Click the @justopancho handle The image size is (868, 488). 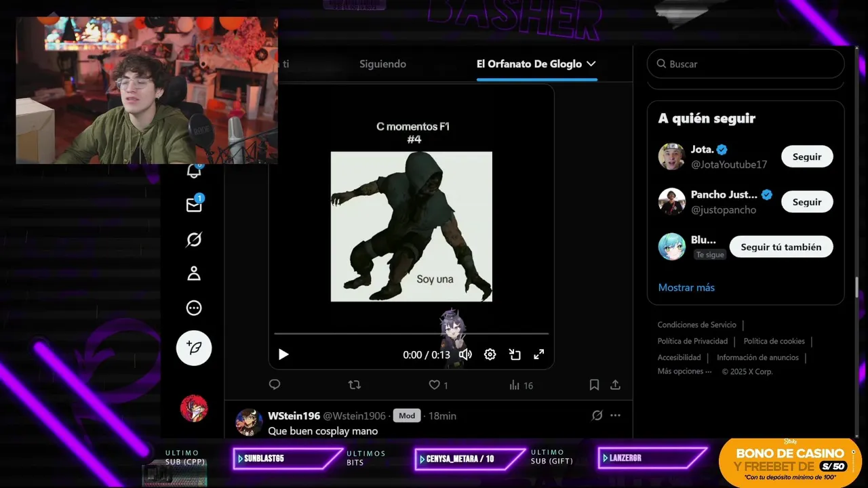[724, 210]
